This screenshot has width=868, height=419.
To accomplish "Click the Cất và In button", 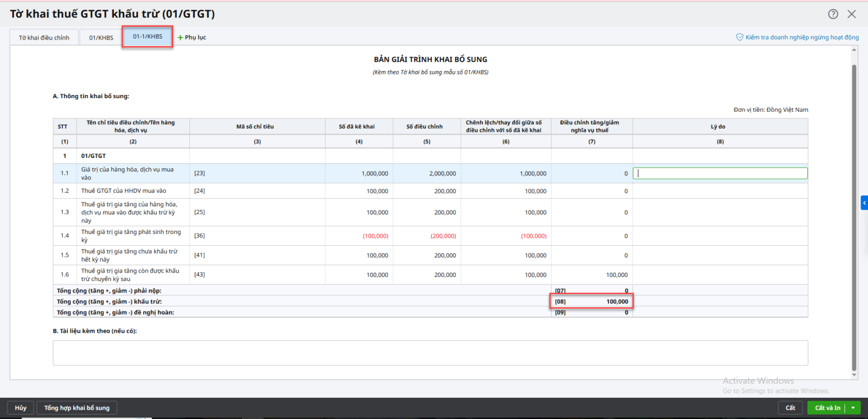I will (x=827, y=408).
